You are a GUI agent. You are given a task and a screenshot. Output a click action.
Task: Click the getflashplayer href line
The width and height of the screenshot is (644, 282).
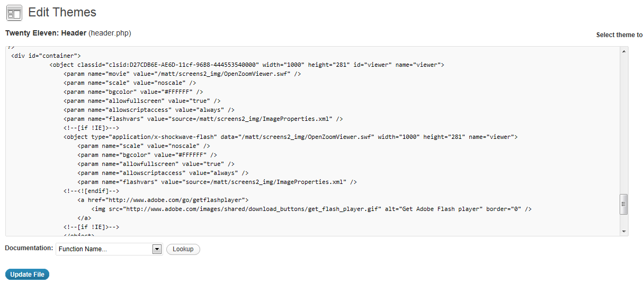click(x=163, y=200)
